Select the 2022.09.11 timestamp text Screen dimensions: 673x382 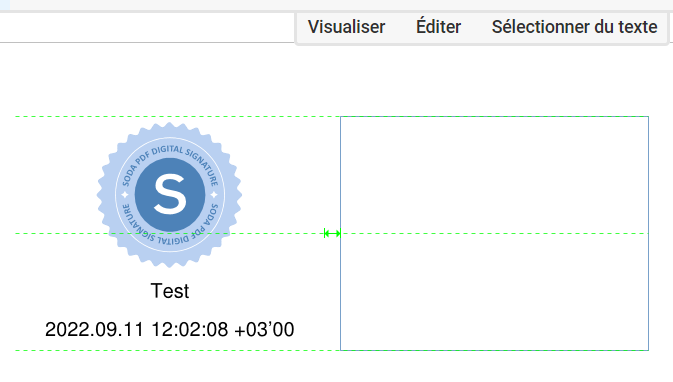(170, 330)
